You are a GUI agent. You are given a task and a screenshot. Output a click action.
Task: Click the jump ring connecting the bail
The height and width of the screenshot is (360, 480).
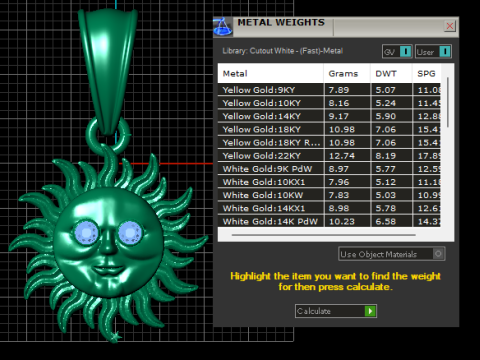(x=108, y=137)
